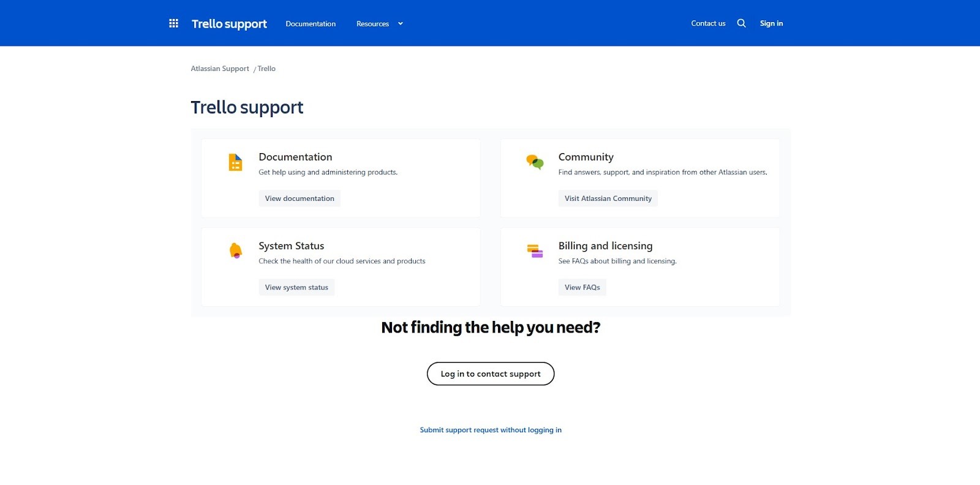Click the Community speech bubbles icon
Screen dimensions: 980x485
(535, 162)
